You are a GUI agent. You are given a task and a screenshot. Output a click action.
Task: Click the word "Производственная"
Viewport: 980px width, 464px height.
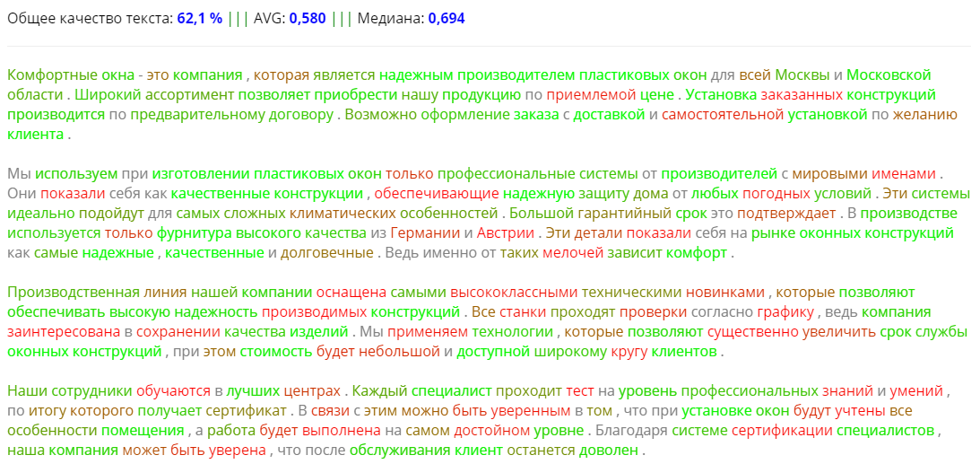(x=69, y=293)
